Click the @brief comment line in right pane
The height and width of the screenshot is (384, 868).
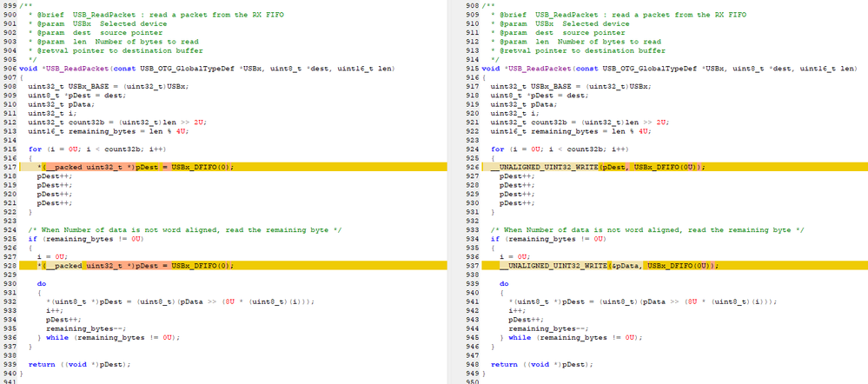click(619, 15)
